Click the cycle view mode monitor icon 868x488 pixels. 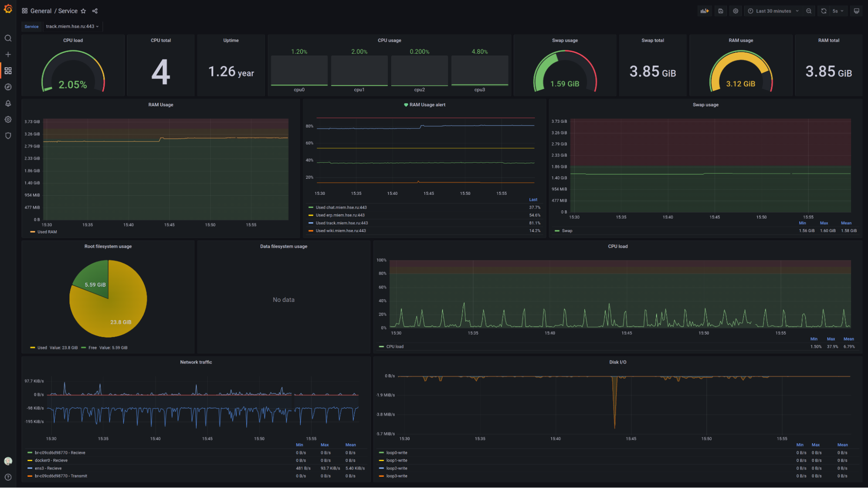click(x=856, y=11)
